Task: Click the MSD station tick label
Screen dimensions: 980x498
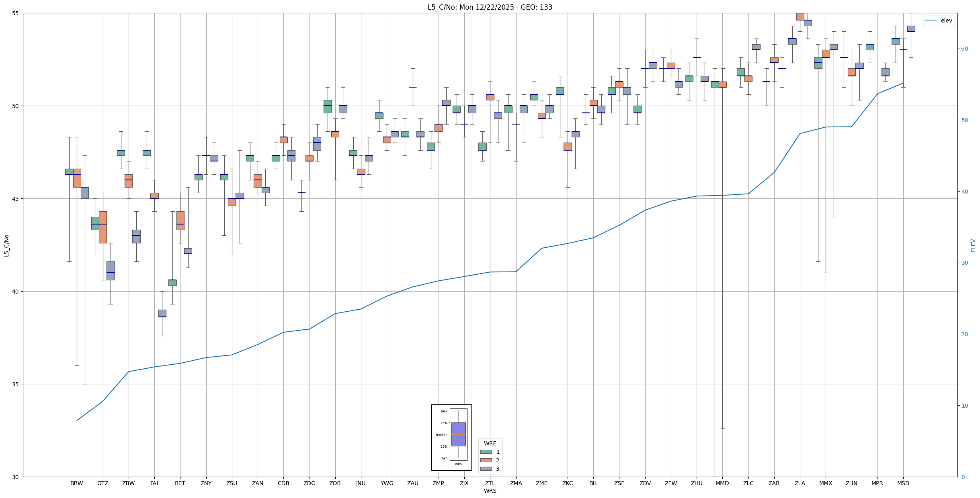Action: [x=903, y=483]
